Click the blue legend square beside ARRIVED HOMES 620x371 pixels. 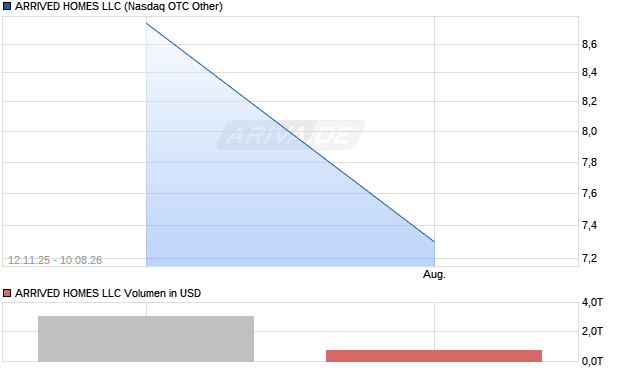pos(7,6)
